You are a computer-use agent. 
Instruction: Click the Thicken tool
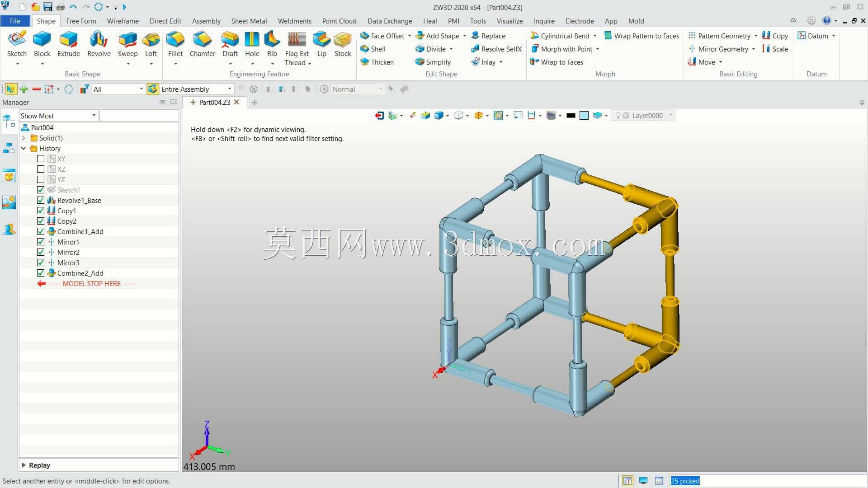pos(377,62)
